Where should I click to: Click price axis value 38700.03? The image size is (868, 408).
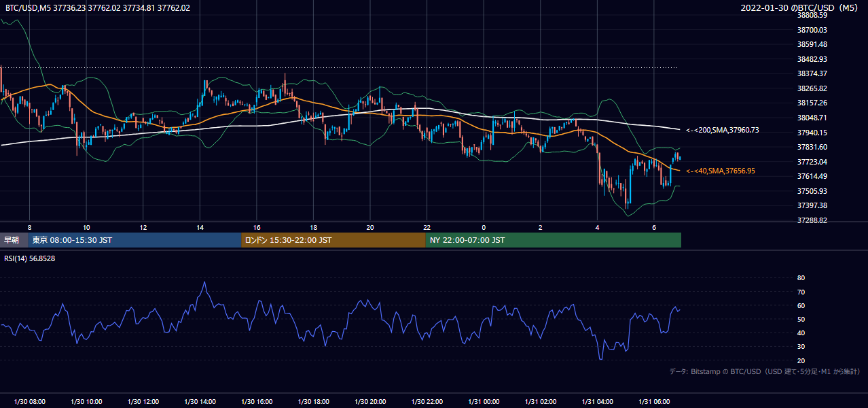[812, 30]
